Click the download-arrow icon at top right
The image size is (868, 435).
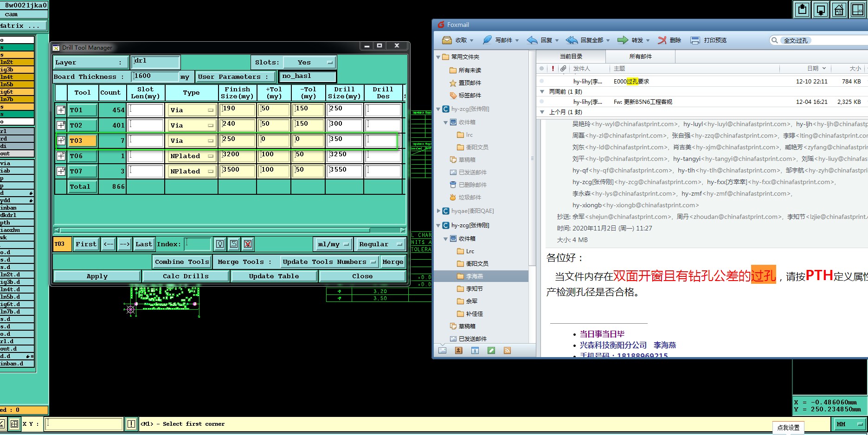pos(821,9)
